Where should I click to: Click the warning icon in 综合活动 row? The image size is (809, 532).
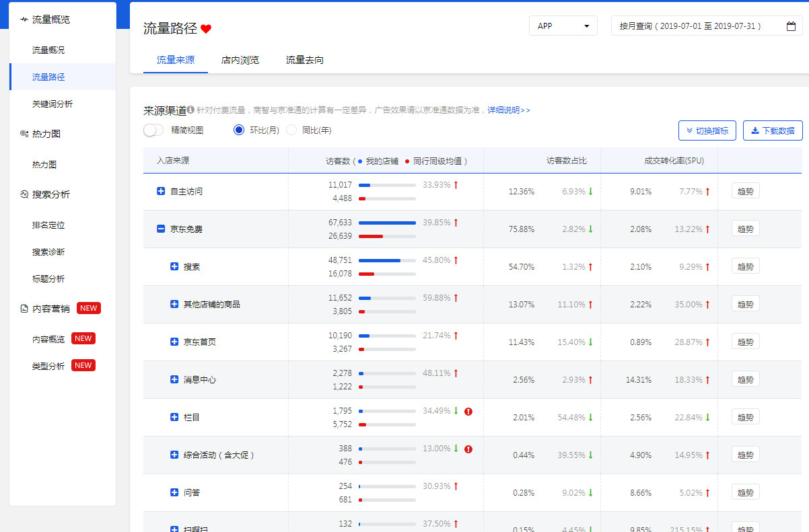(468, 449)
